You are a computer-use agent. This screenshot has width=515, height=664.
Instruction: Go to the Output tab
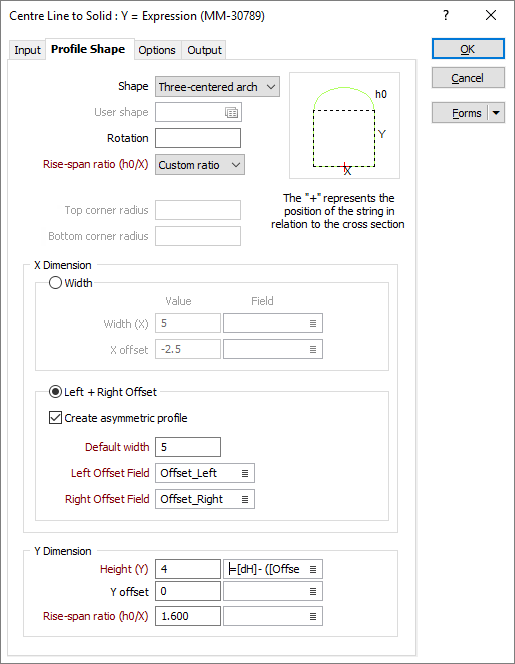coord(204,50)
